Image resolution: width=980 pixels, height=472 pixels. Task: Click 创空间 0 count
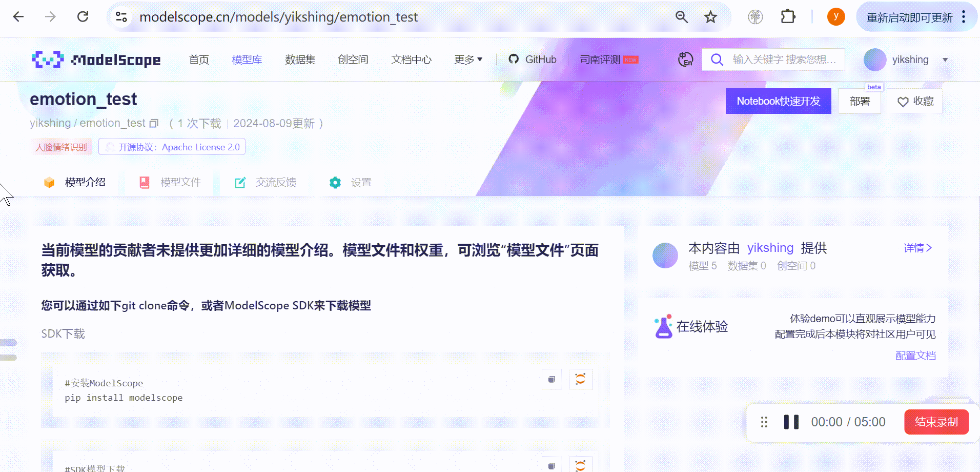tap(796, 266)
